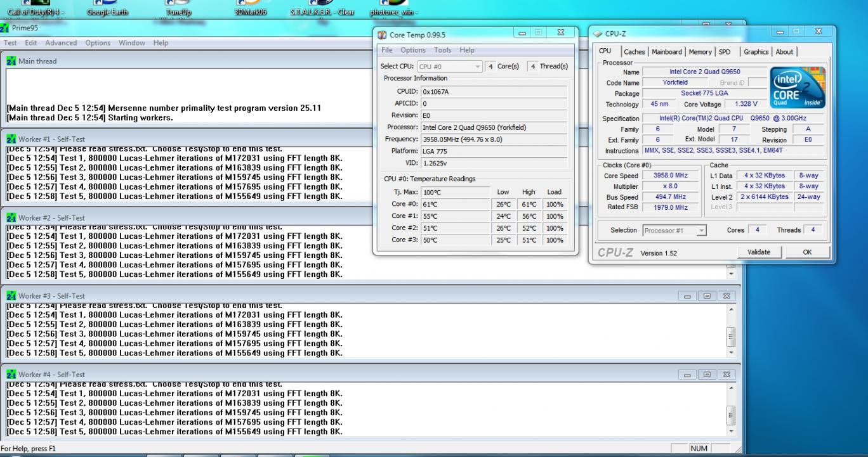Click the Core Temp title bar icon
868x457 pixels.
381,35
